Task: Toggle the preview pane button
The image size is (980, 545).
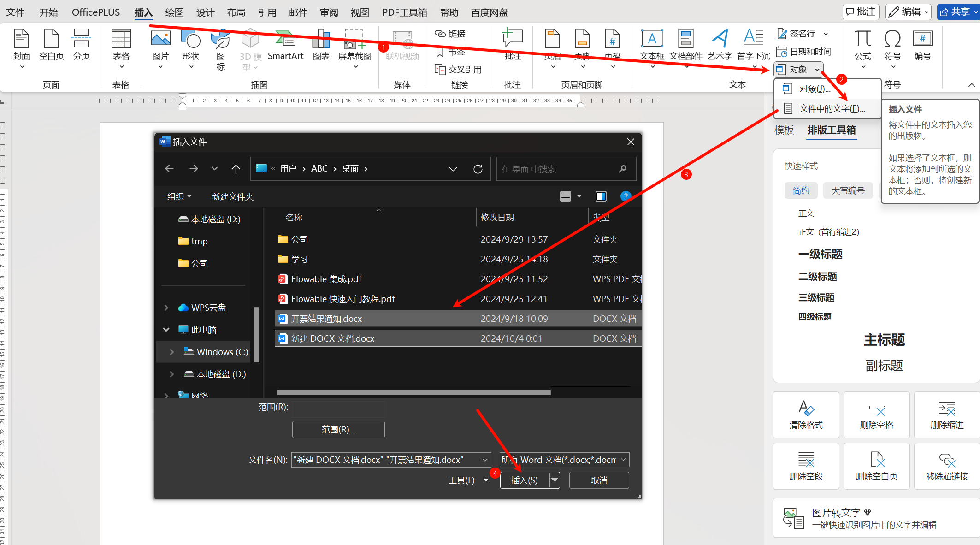Action: pyautogui.click(x=601, y=197)
